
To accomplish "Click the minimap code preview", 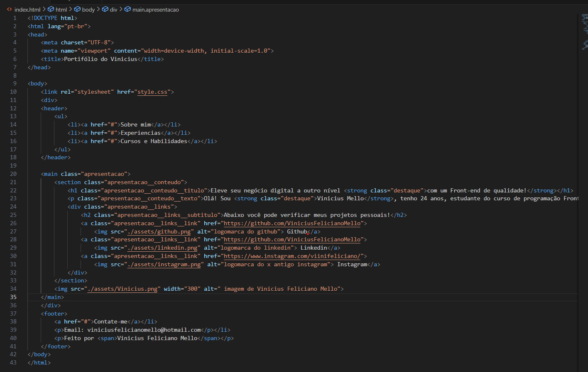I will [x=585, y=32].
